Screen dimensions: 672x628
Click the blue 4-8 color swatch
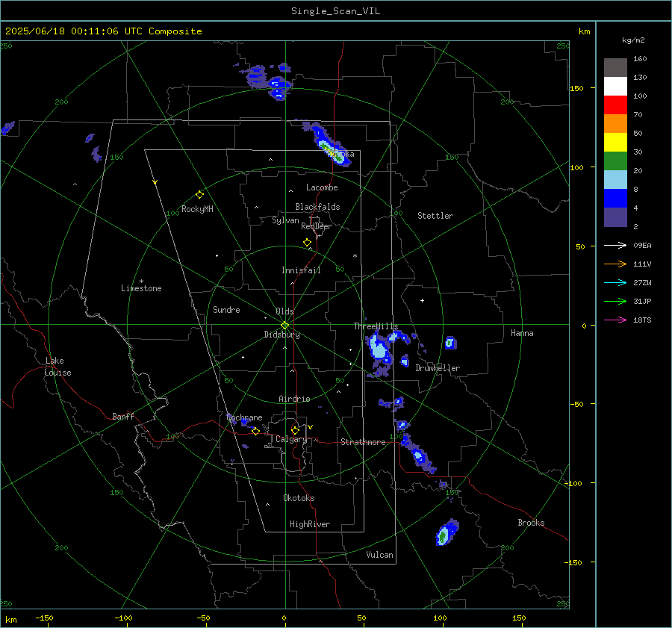pyautogui.click(x=615, y=199)
